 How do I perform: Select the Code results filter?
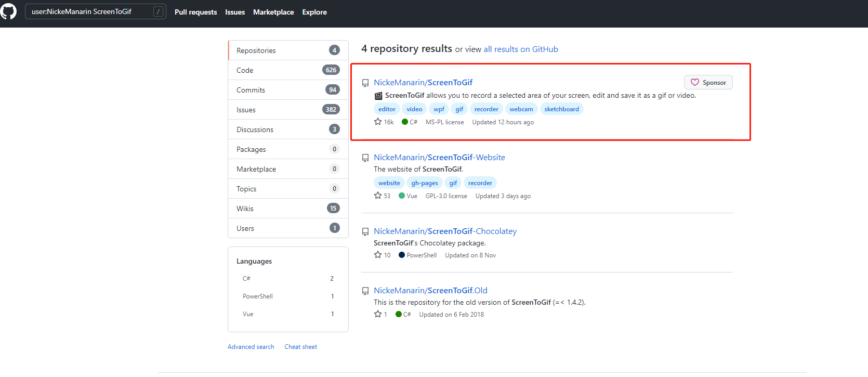288,70
